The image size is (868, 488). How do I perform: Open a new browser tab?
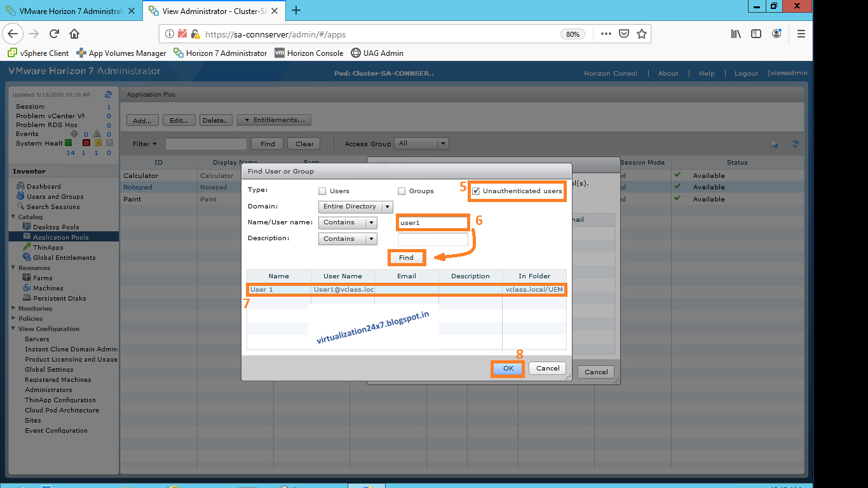pos(295,10)
